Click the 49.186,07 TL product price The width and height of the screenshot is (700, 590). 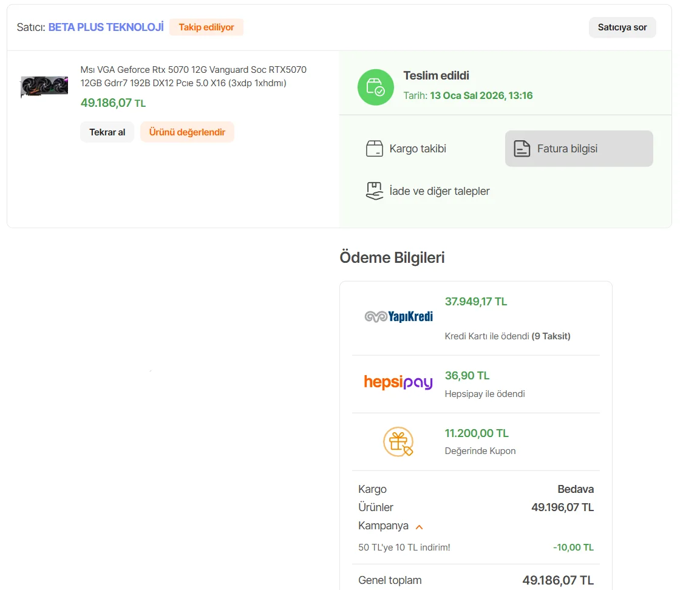113,103
